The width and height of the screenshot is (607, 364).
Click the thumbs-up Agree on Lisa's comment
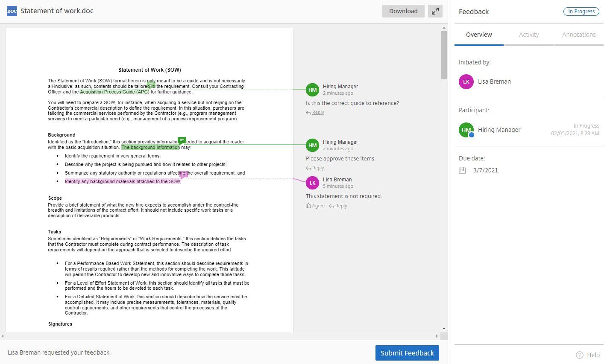tap(315, 206)
